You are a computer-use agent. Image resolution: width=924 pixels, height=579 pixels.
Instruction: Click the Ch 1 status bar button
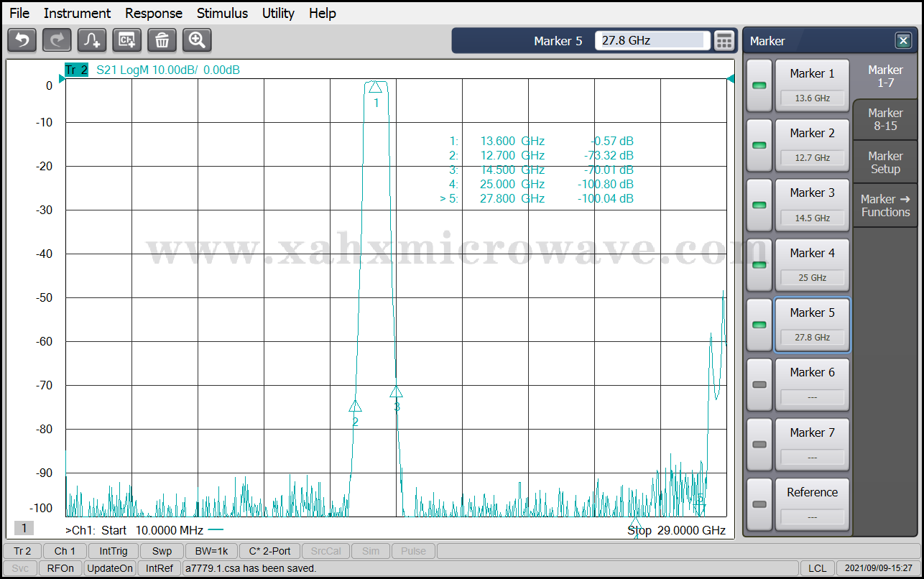click(x=65, y=551)
